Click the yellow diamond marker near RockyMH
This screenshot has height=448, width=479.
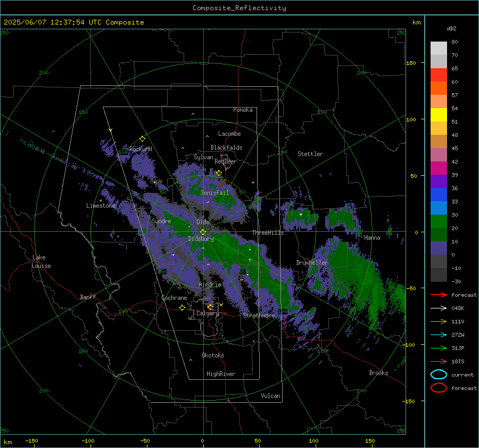(x=142, y=139)
